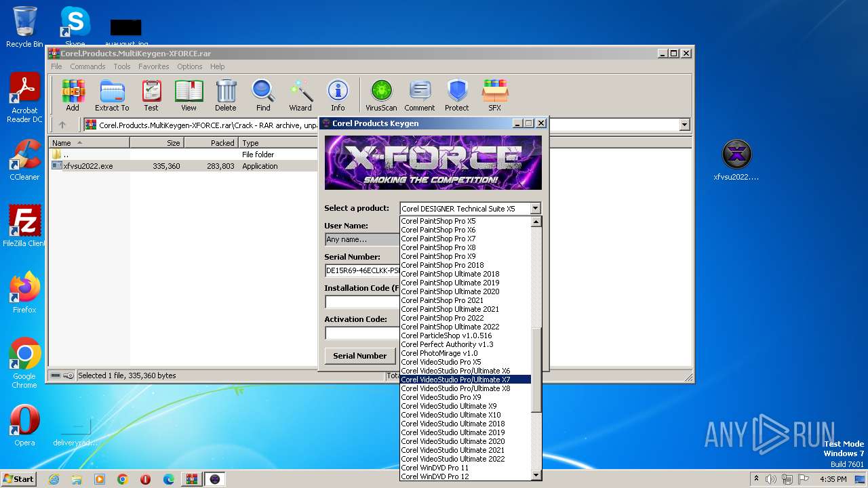Choose Corel PaintShop Pro 2022

pyautogui.click(x=465, y=318)
